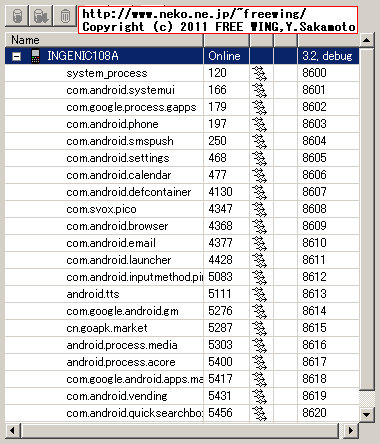Select com.google.android.apps.ma process row
The width and height of the screenshot is (380, 444).
(x=182, y=379)
